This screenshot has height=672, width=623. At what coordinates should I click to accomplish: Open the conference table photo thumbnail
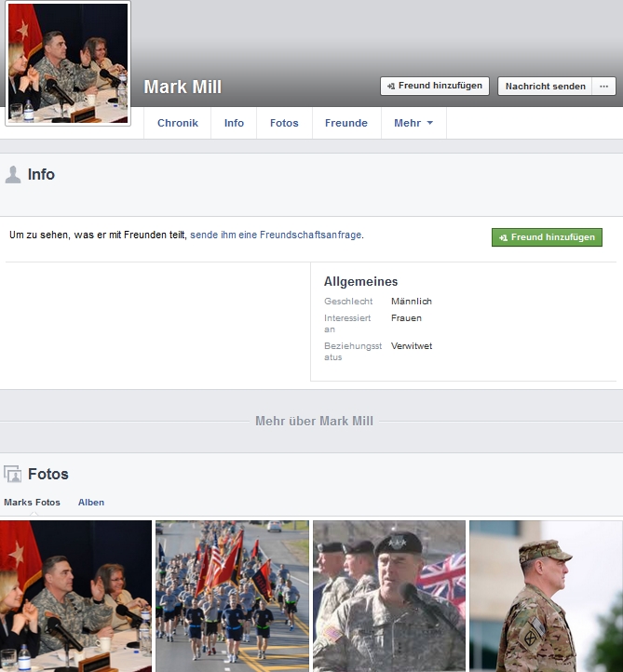tap(75, 596)
